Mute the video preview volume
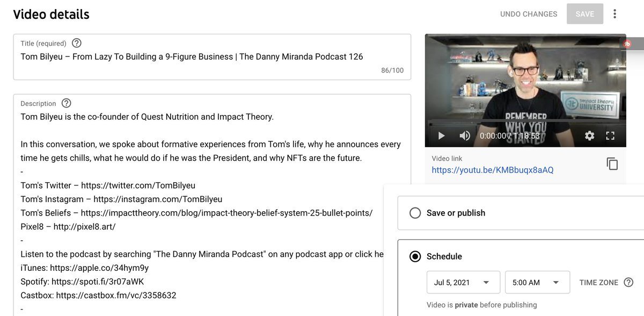644x316 pixels. click(x=465, y=136)
